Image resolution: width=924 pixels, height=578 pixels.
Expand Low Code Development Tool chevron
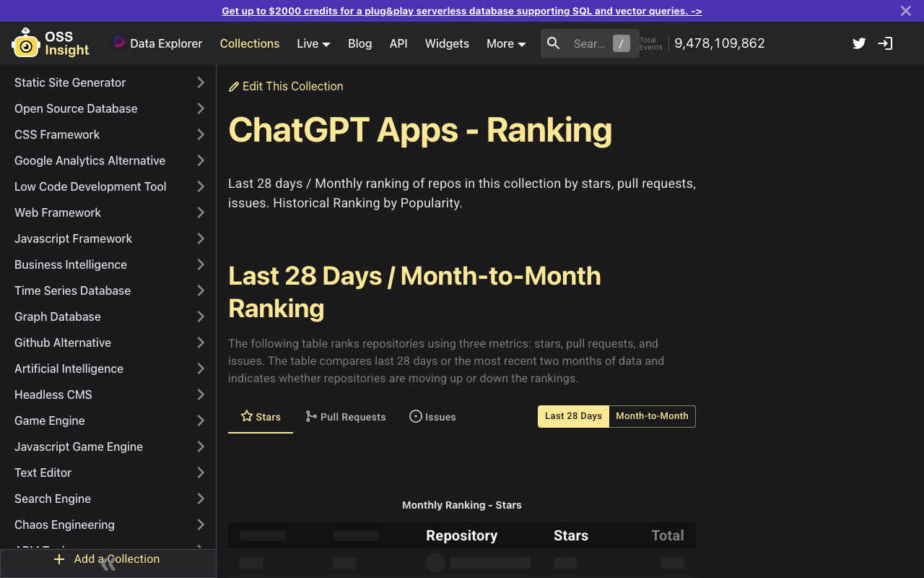tap(201, 186)
